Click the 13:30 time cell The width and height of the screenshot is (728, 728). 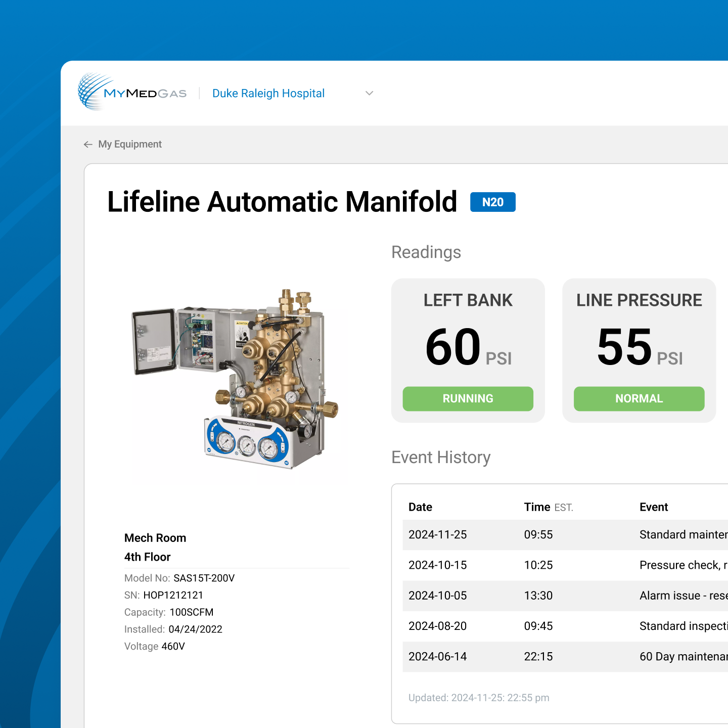pyautogui.click(x=538, y=596)
